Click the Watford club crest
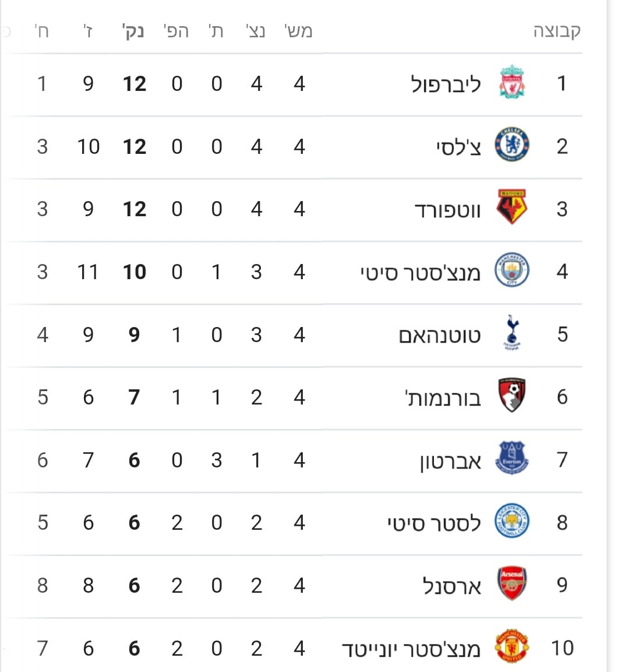The height and width of the screenshot is (672, 618). point(512,207)
